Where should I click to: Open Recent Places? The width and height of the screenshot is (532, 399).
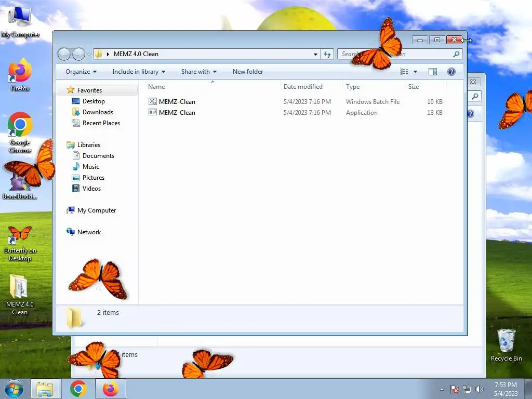101,123
